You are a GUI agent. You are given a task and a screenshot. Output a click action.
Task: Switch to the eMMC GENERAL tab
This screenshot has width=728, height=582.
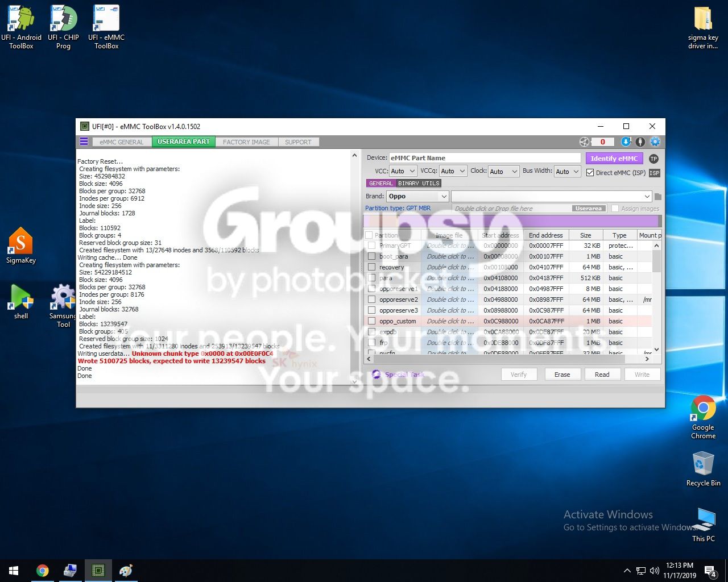[122, 142]
